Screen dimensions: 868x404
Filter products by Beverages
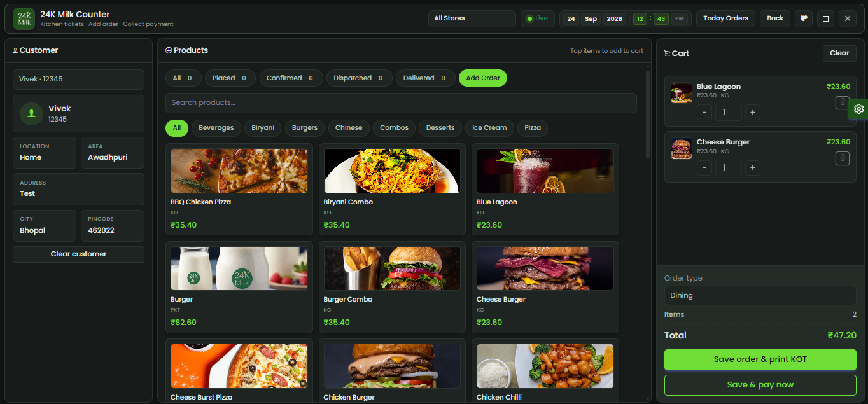coord(216,128)
